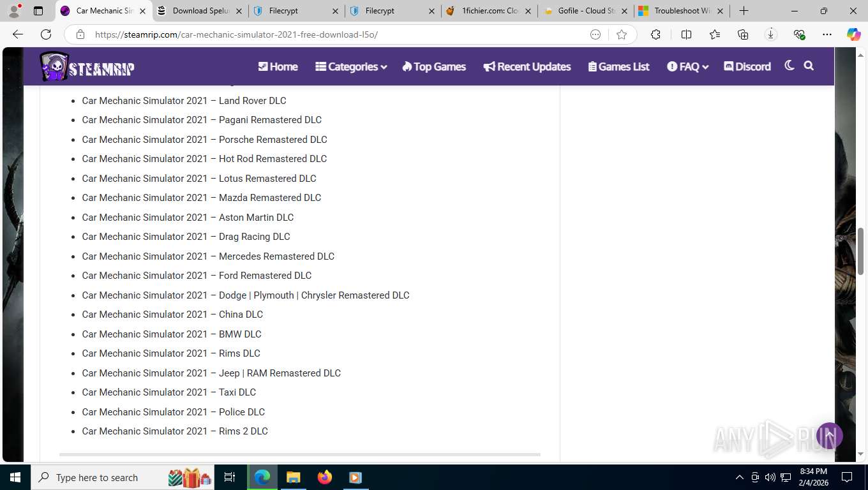Switch to the first Filecrypt tab

tap(297, 11)
